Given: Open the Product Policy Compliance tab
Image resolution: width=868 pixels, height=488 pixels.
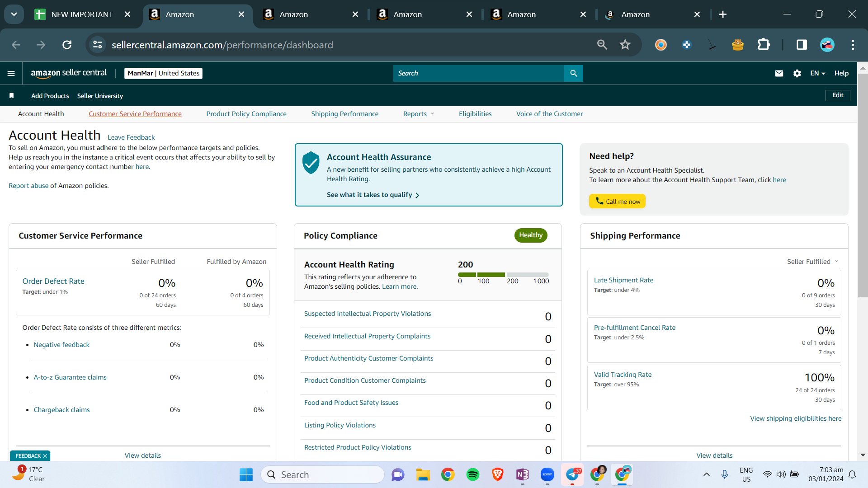Looking at the screenshot, I should point(246,114).
